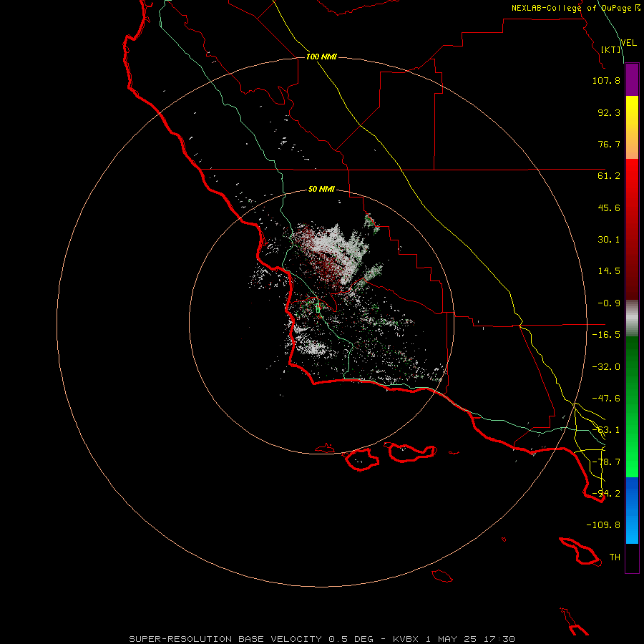This screenshot has width=644, height=644.
Task: Click the -109.8 scale value
Action: (603, 525)
